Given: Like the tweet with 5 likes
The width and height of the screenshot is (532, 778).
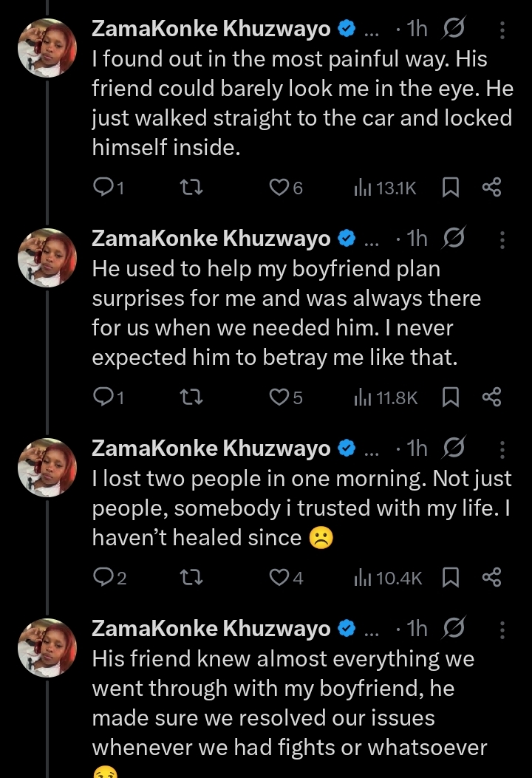Looking at the screenshot, I should (x=278, y=398).
